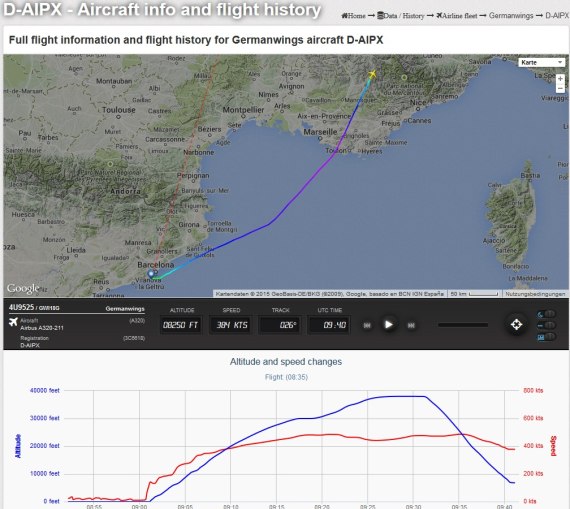This screenshot has width=570, height=509.
Task: Click the Google logo on the map
Action: pos(23,288)
